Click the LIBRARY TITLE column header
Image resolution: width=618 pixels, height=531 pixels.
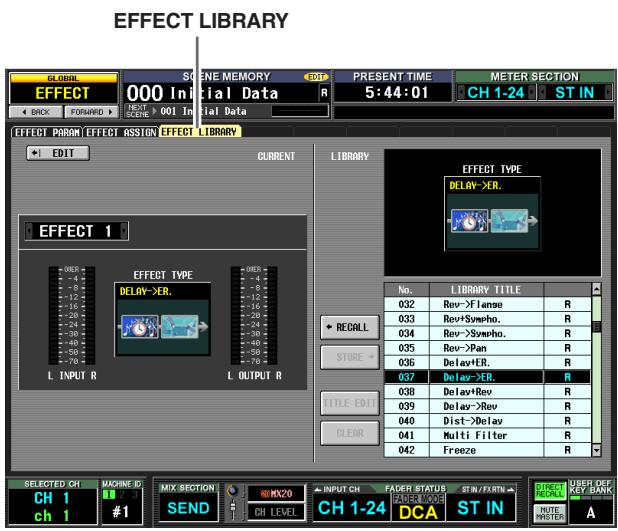pos(486,290)
